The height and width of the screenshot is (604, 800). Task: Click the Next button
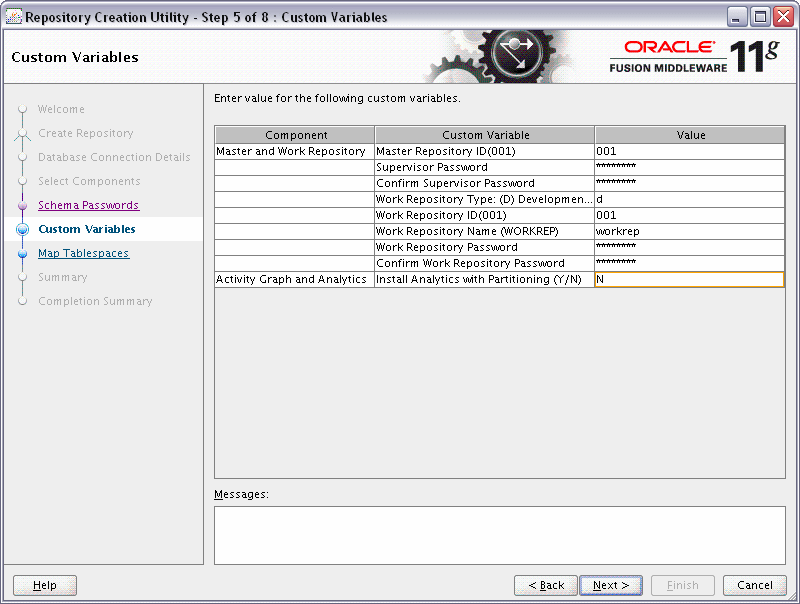click(x=611, y=585)
